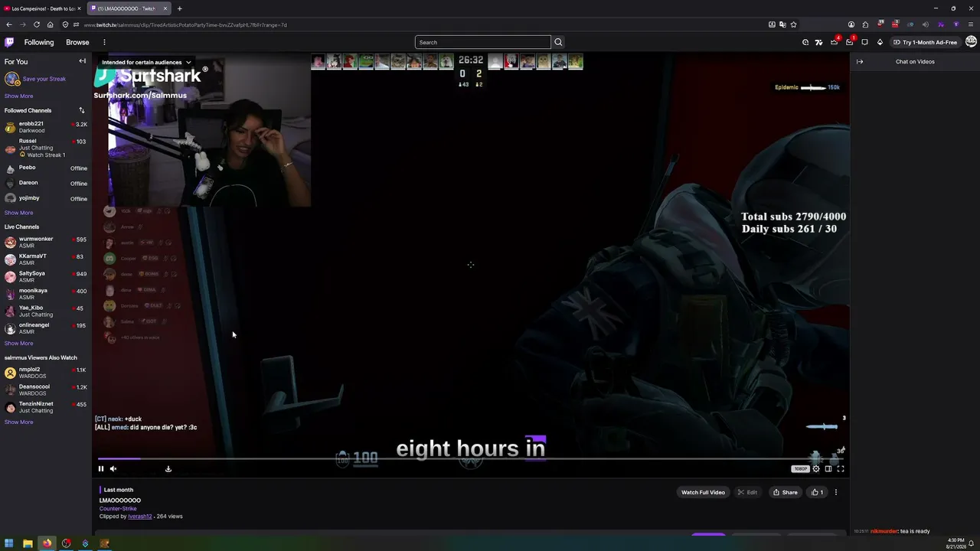Open SaltySoya live channel

pos(46,276)
